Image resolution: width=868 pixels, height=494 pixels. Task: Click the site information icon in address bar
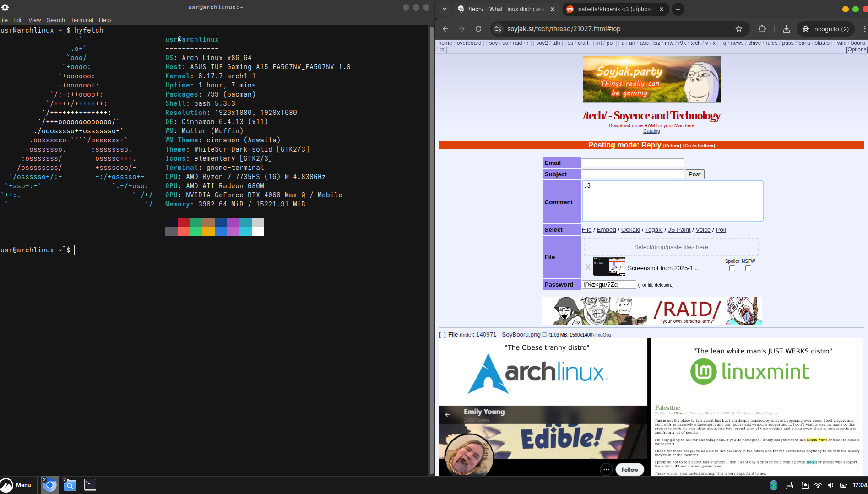tap(498, 29)
